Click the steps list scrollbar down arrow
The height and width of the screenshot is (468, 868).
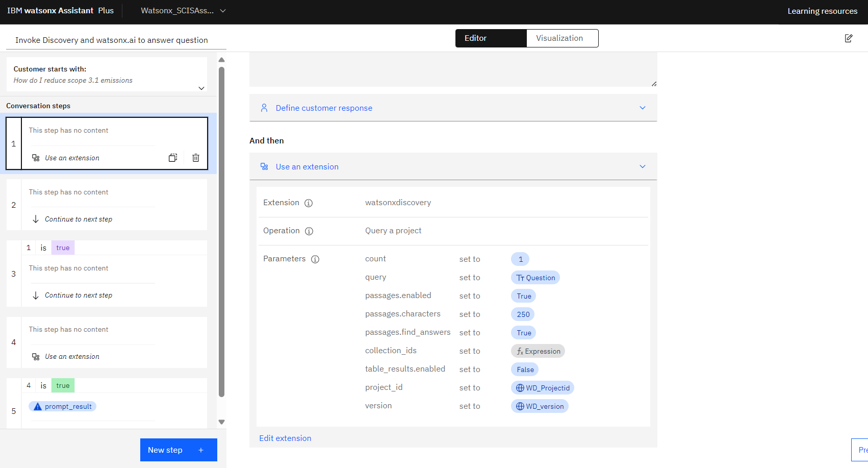coord(221,422)
